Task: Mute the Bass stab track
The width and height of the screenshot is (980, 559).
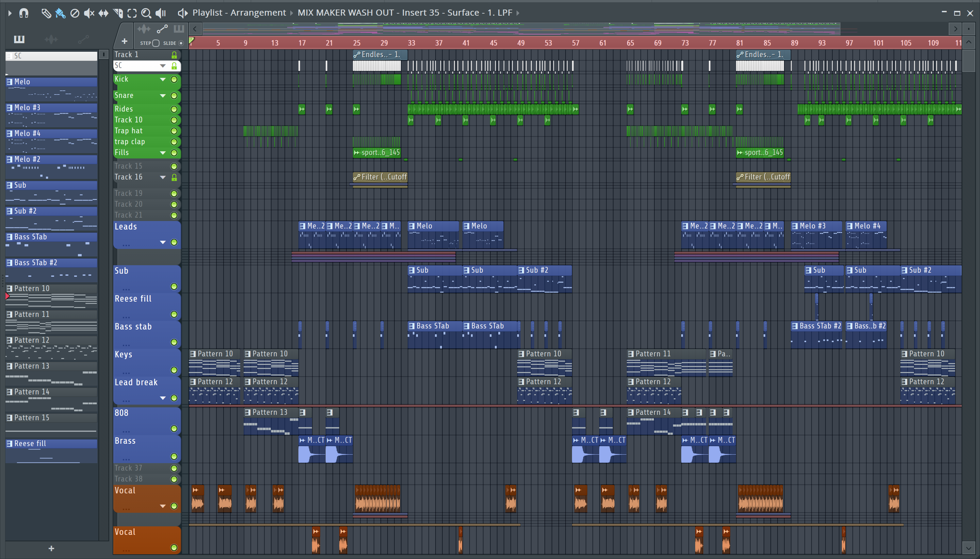Action: coord(174,342)
